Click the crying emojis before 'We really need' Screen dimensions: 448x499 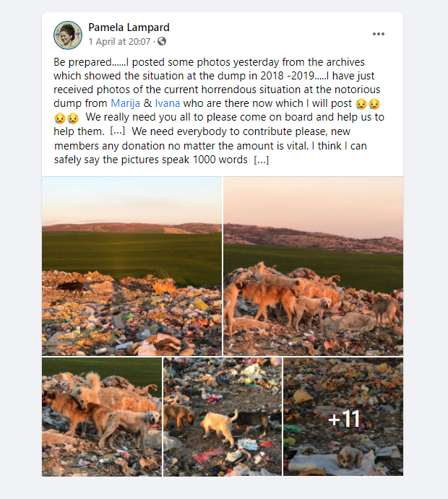(x=66, y=118)
